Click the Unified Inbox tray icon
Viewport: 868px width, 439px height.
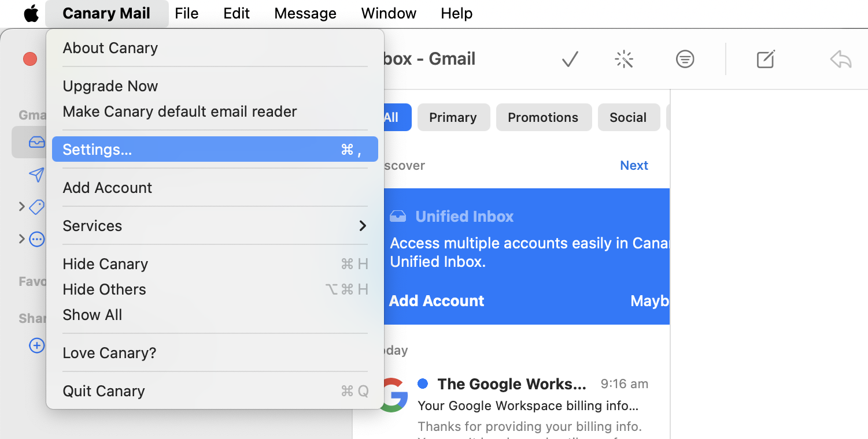398,217
